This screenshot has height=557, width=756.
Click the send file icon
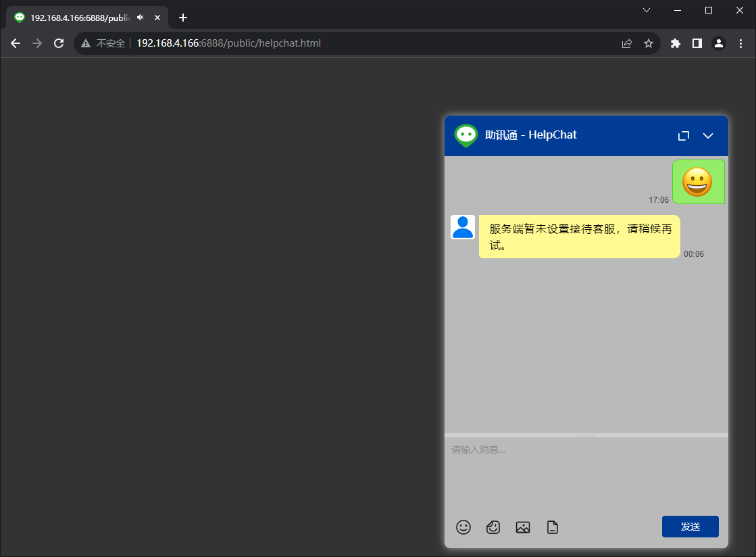553,527
